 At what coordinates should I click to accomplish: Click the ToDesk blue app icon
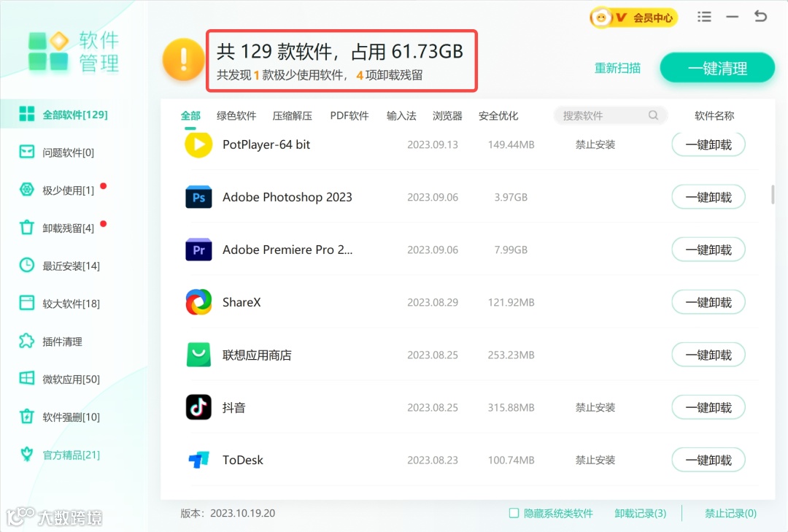click(x=198, y=460)
